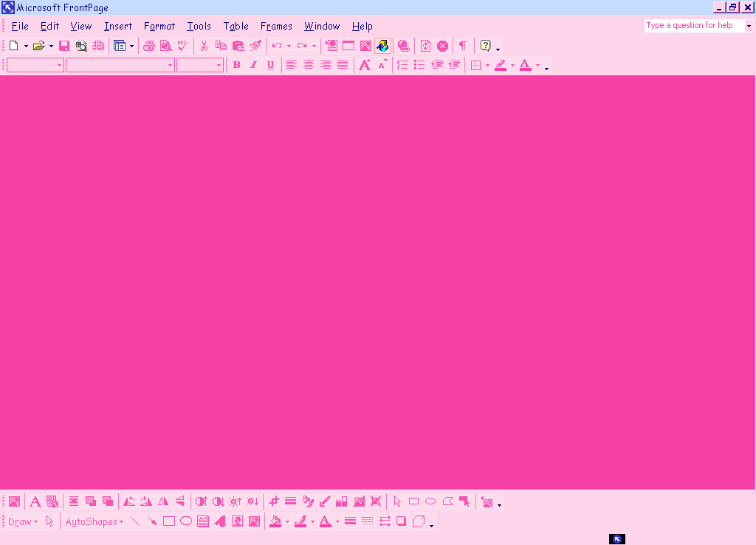The width and height of the screenshot is (756, 545).
Task: Toggle Bold formatting
Action: (236, 65)
